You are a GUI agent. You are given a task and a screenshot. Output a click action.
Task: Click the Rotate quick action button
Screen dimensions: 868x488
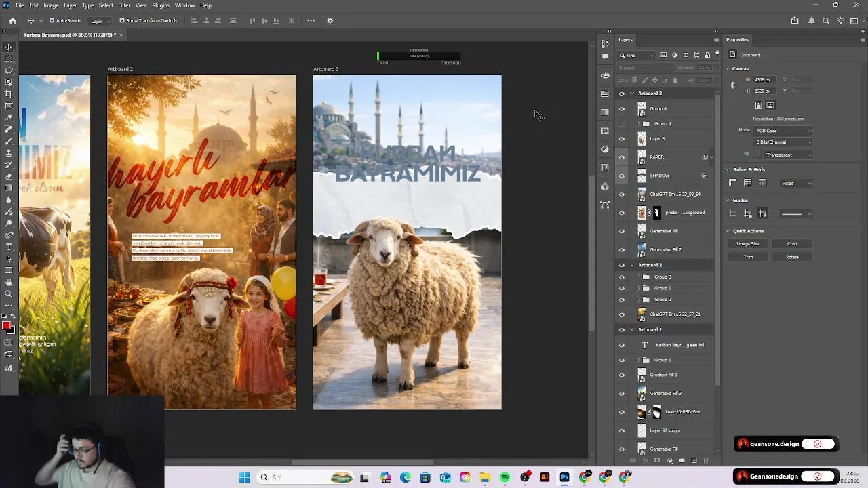point(792,257)
